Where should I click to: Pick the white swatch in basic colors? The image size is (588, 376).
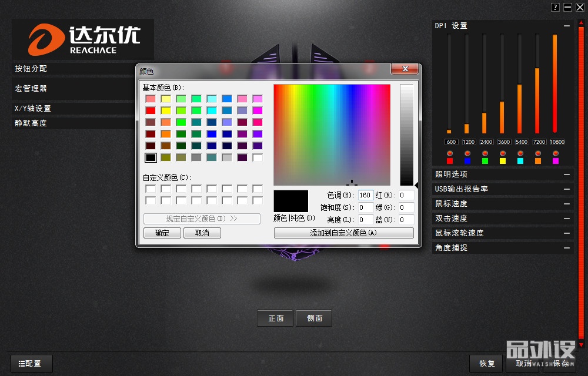click(x=258, y=157)
